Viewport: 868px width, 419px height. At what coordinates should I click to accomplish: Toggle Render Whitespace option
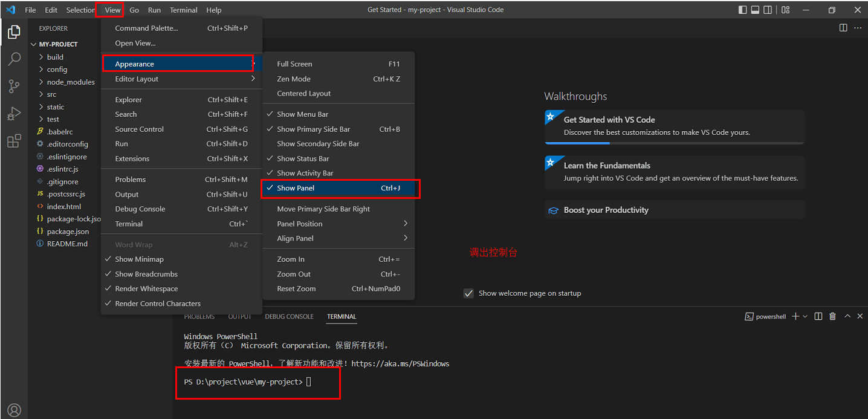(x=181, y=289)
